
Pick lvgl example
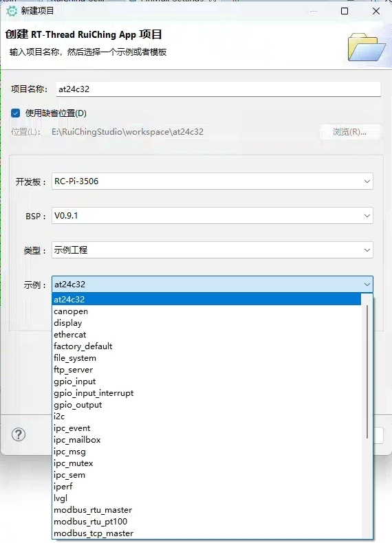206,498
